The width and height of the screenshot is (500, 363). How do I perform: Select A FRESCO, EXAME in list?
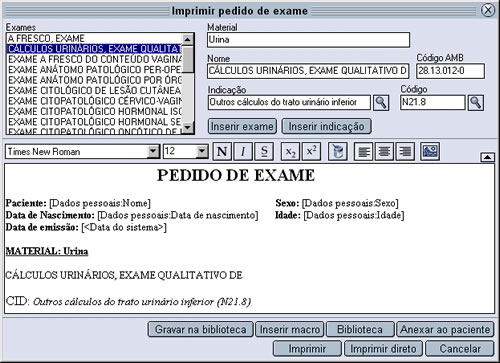point(94,38)
